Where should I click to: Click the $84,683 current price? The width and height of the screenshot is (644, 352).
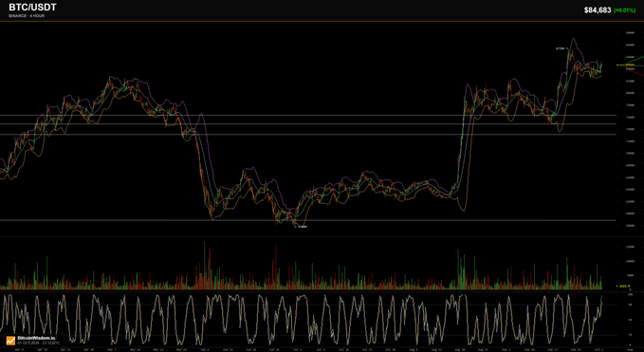pyautogui.click(x=598, y=10)
